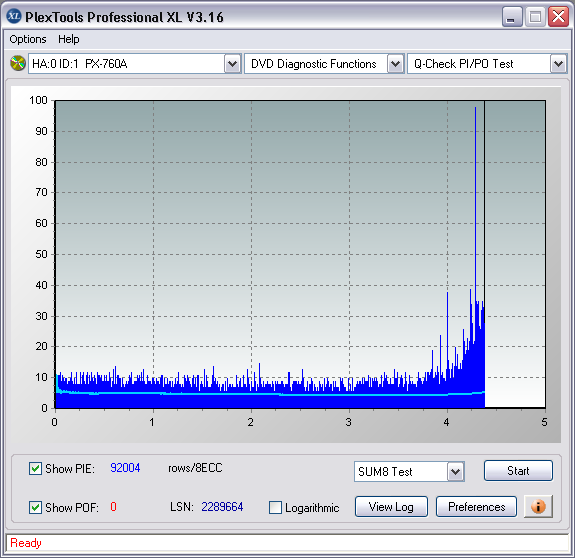The height and width of the screenshot is (558, 575).
Task: Expand the SUM8 Test dropdown arrow
Action: (455, 471)
